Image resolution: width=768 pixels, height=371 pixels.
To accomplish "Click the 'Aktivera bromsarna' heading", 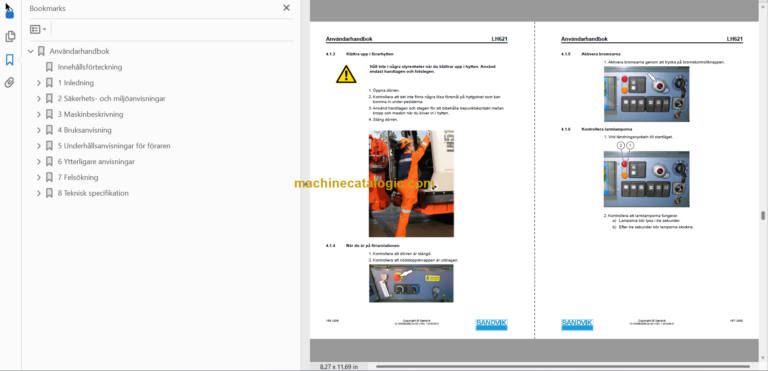I will click(x=601, y=54).
